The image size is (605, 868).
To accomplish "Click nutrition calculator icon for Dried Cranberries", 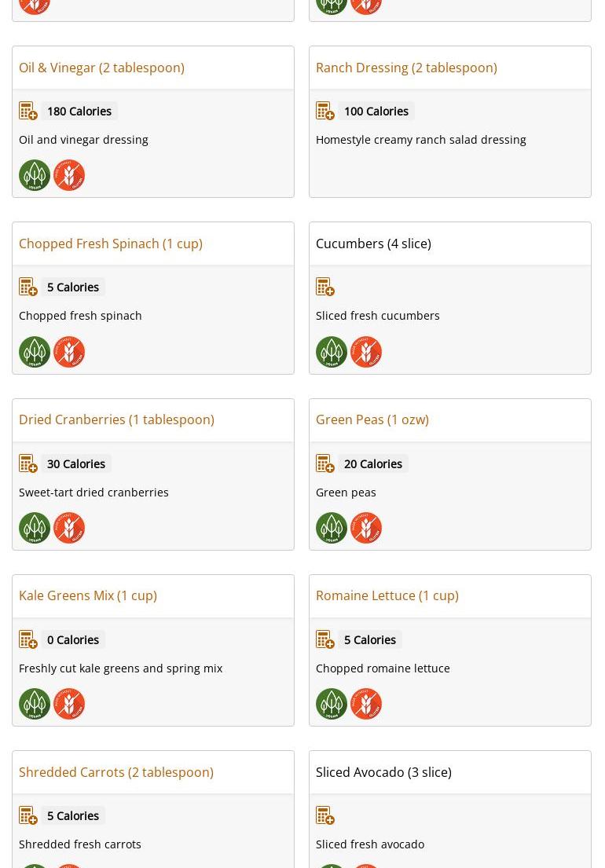I will pyautogui.click(x=28, y=463).
